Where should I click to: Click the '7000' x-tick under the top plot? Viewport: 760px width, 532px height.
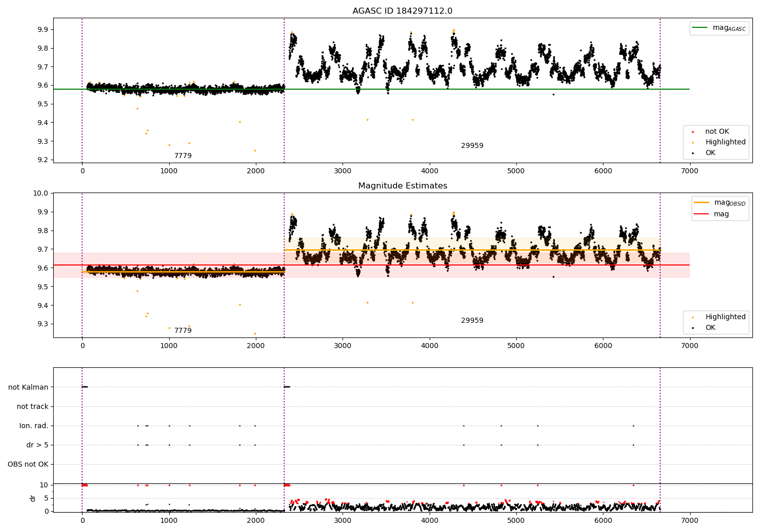pyautogui.click(x=690, y=171)
